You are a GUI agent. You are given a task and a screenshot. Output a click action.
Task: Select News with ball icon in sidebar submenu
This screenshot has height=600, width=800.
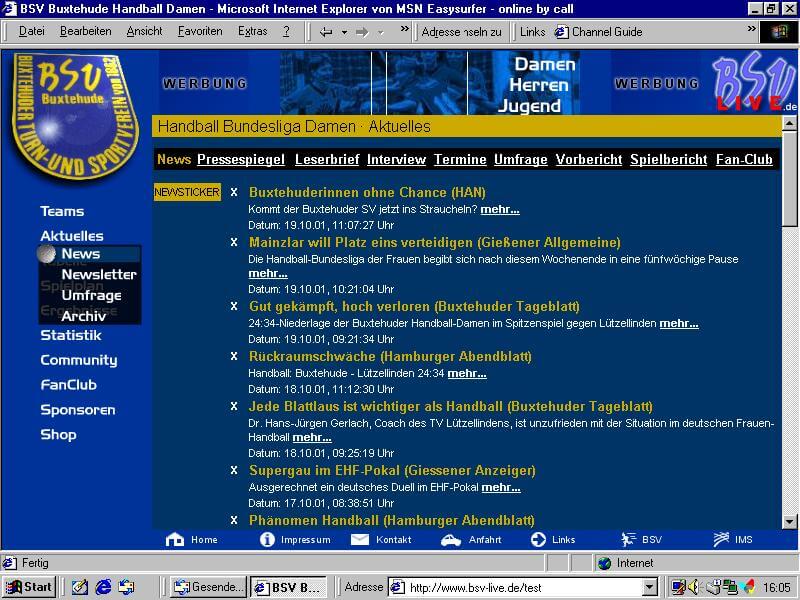[90, 254]
